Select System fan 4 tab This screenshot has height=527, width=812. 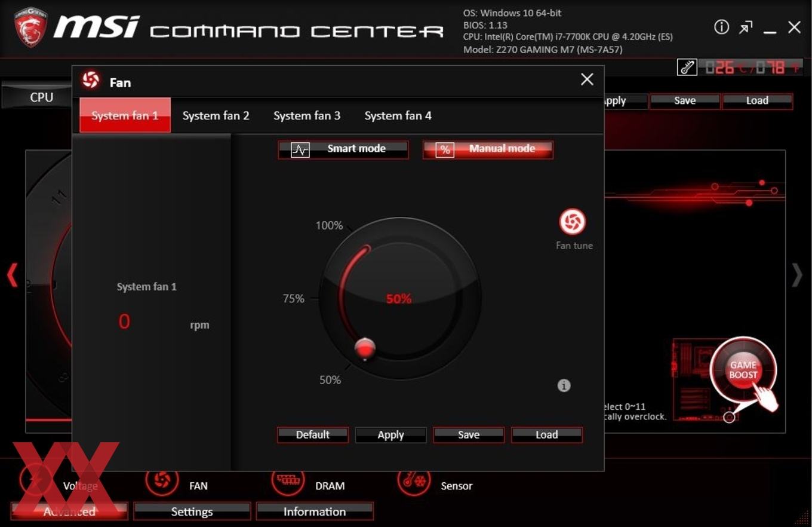[x=398, y=115]
